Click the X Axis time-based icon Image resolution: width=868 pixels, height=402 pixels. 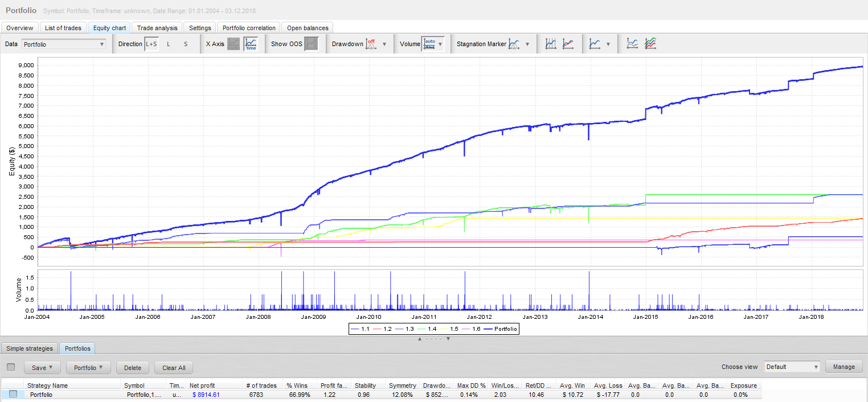251,44
